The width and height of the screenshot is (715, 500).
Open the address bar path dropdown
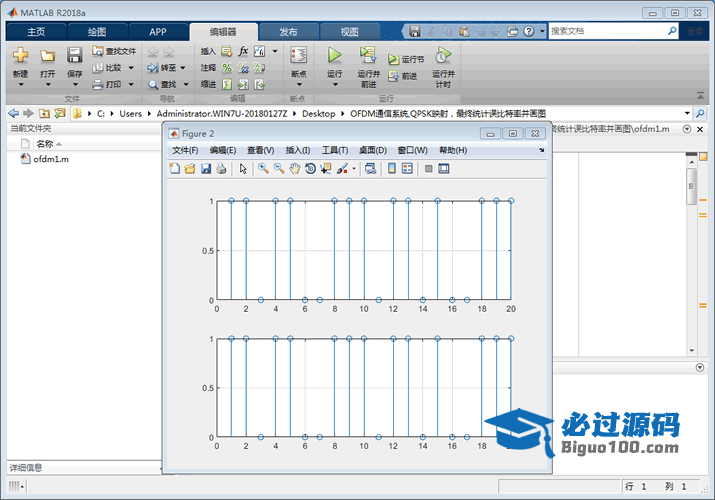(687, 113)
